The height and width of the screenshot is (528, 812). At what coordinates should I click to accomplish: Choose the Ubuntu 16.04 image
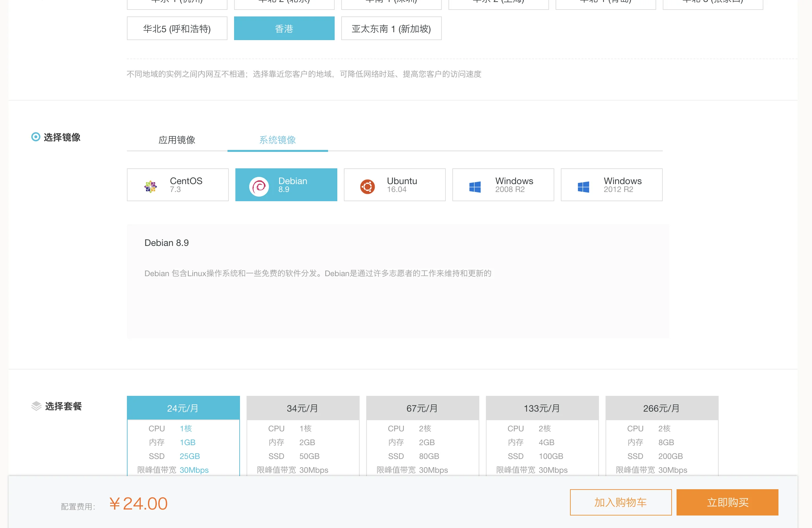click(x=395, y=185)
